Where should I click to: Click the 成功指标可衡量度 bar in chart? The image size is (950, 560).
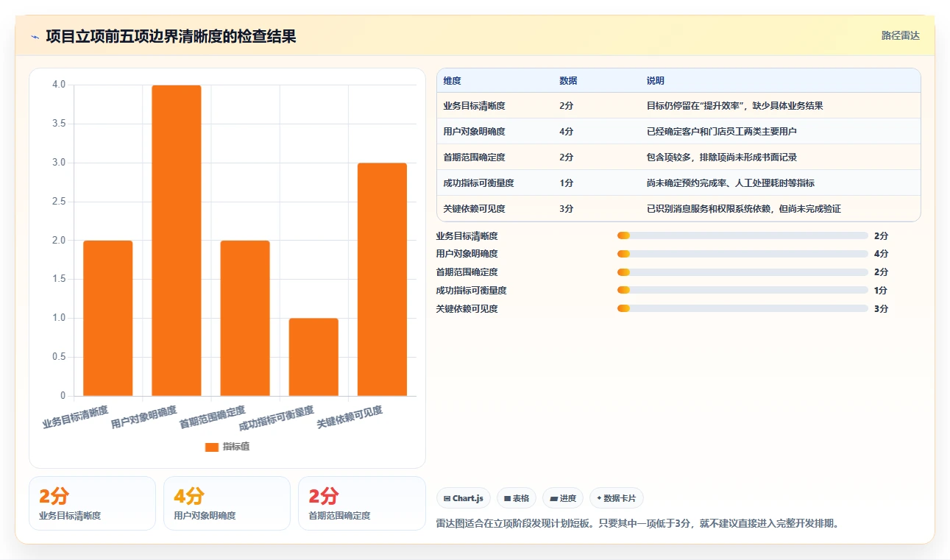313,357
